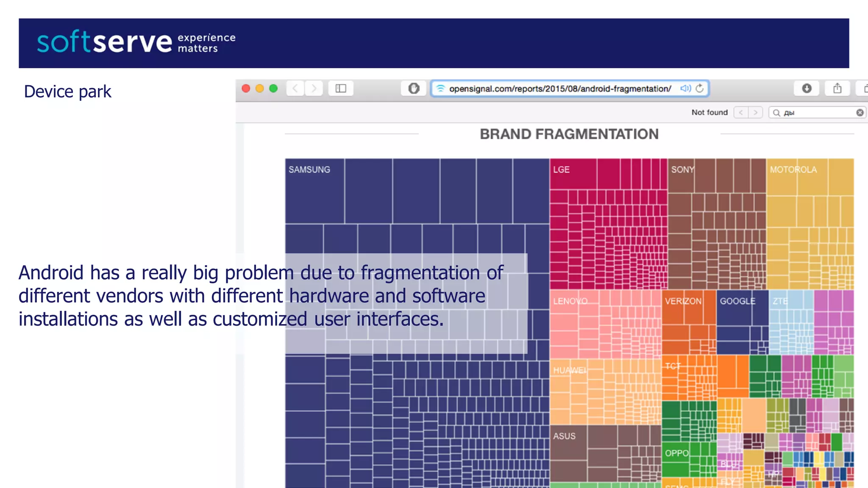Screen dimensions: 868x488
Task: Clear the find-on-page search field
Action: tap(860, 113)
